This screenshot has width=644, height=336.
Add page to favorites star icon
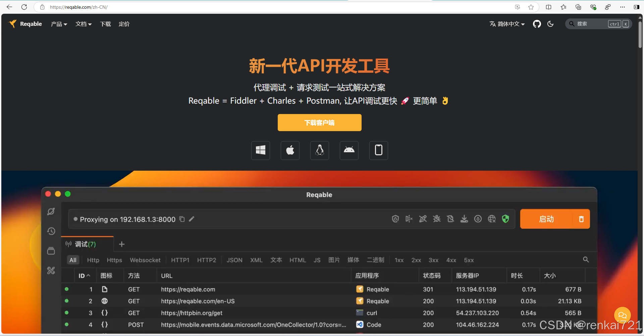(531, 7)
